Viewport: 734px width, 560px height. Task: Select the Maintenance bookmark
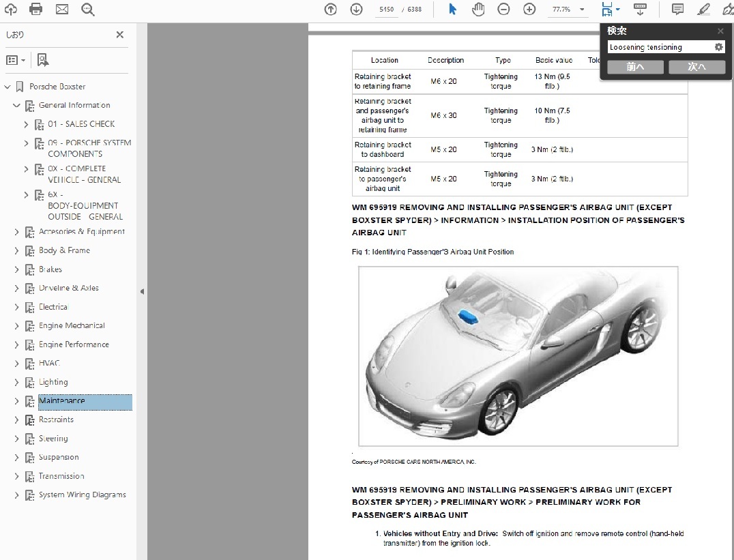click(x=85, y=401)
